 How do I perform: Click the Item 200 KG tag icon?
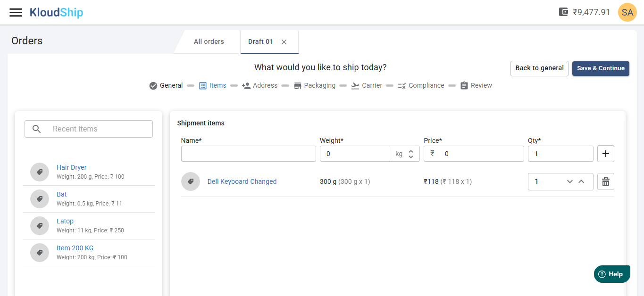coord(40,253)
